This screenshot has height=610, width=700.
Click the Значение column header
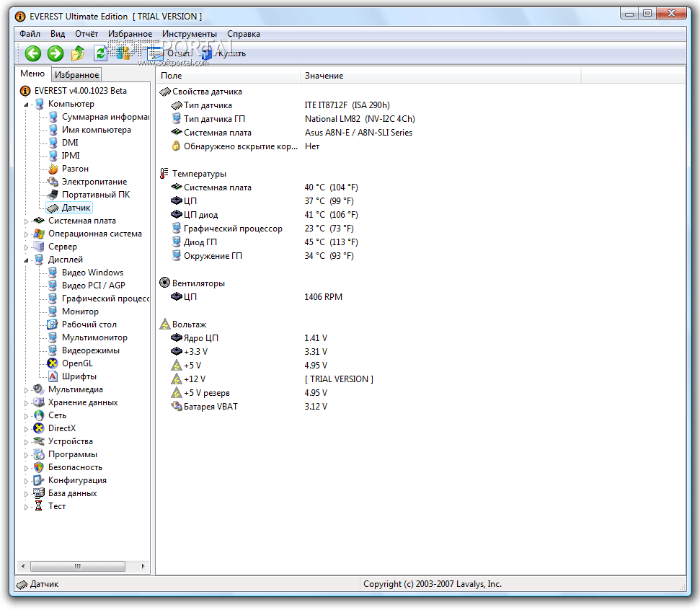tap(440, 76)
